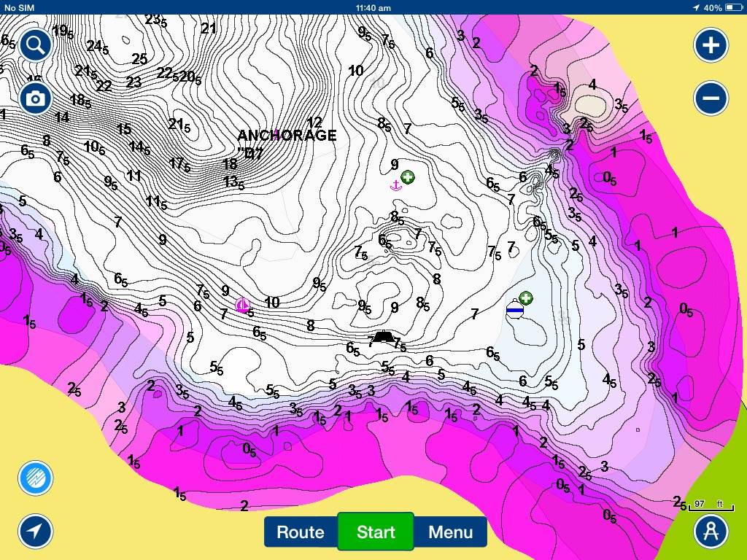Tap the 12 depth sounding above ANCHORAGE
This screenshot has width=747, height=560.
(314, 122)
